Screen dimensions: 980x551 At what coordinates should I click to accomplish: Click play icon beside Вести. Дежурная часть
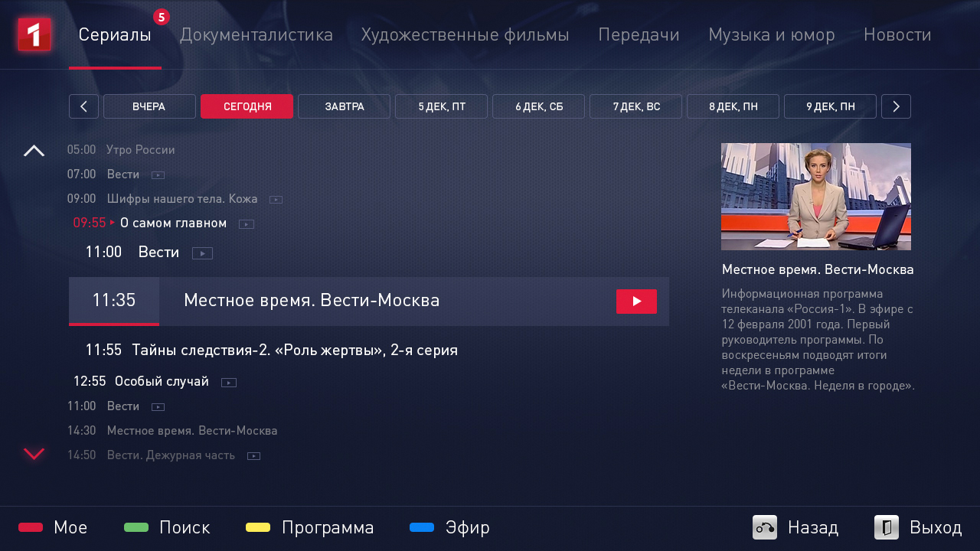coord(253,456)
